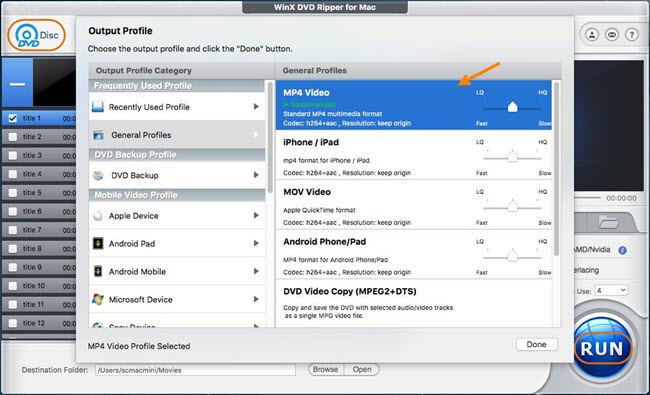Viewport: 650px width, 395px height.
Task: Open the output folder icon
Action: click(608, 223)
